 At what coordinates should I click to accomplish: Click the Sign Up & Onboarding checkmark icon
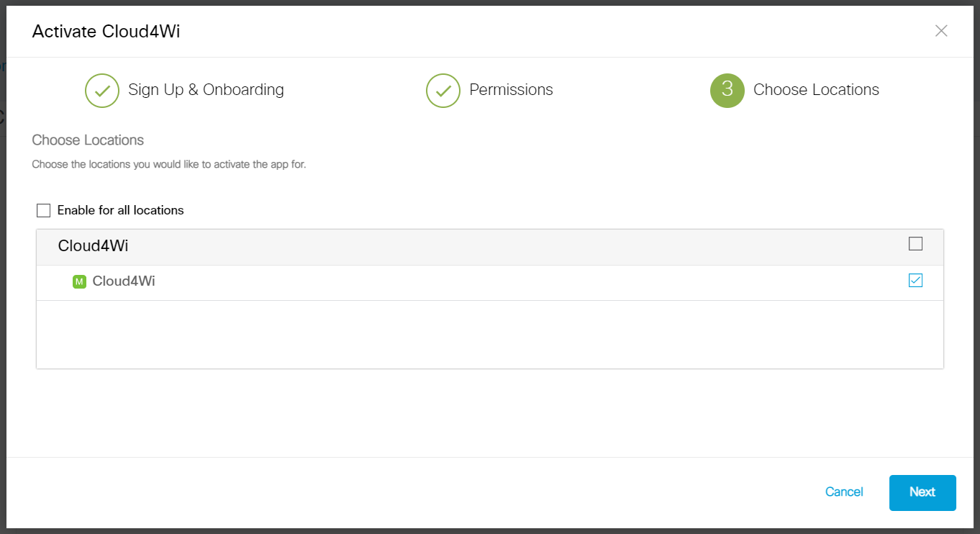point(102,91)
